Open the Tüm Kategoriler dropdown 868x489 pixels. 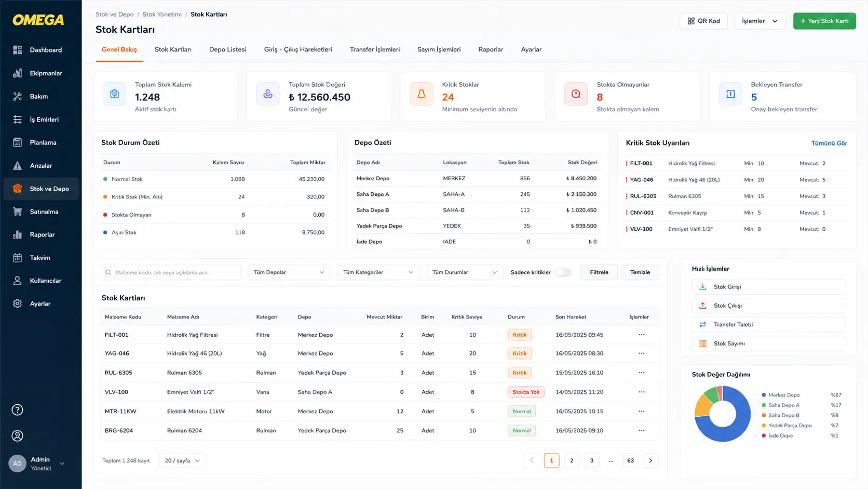tap(378, 272)
